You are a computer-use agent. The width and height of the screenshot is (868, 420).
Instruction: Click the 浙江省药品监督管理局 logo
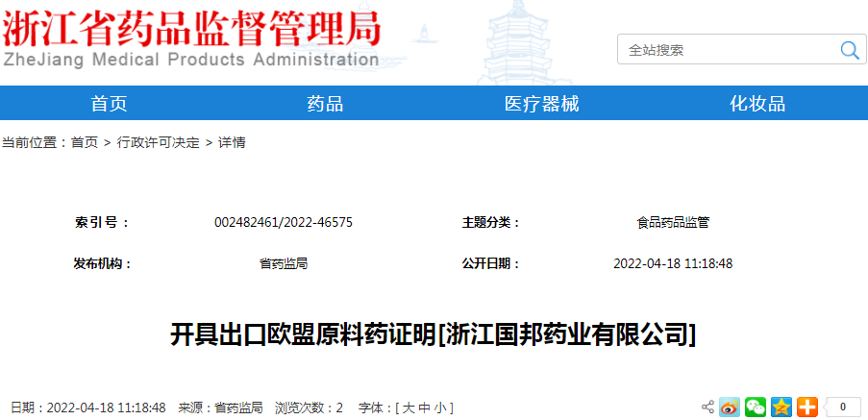tap(191, 28)
